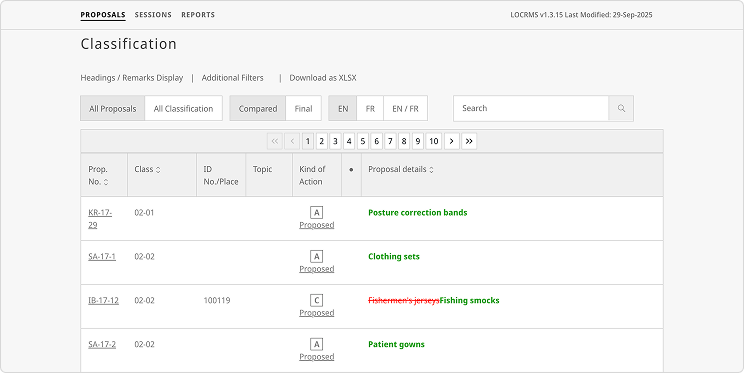The height and width of the screenshot is (373, 744).
Task: Open Headings / Remarks Display options
Action: [x=131, y=78]
